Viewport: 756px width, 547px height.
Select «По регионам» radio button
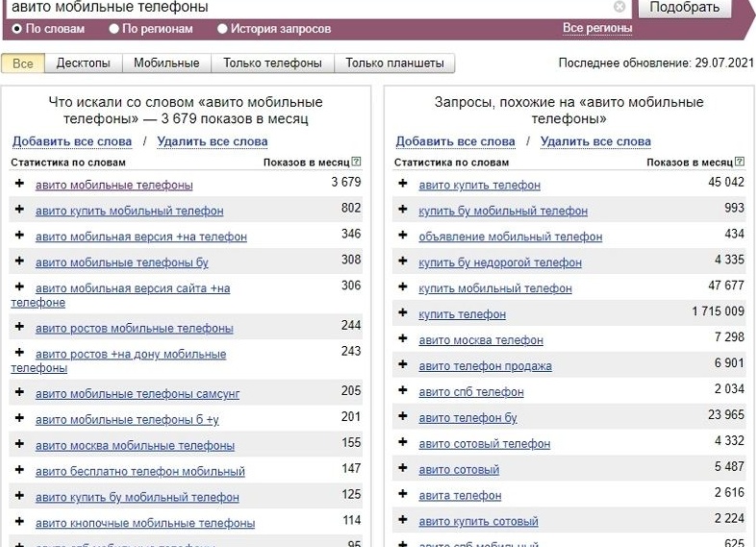click(x=113, y=29)
